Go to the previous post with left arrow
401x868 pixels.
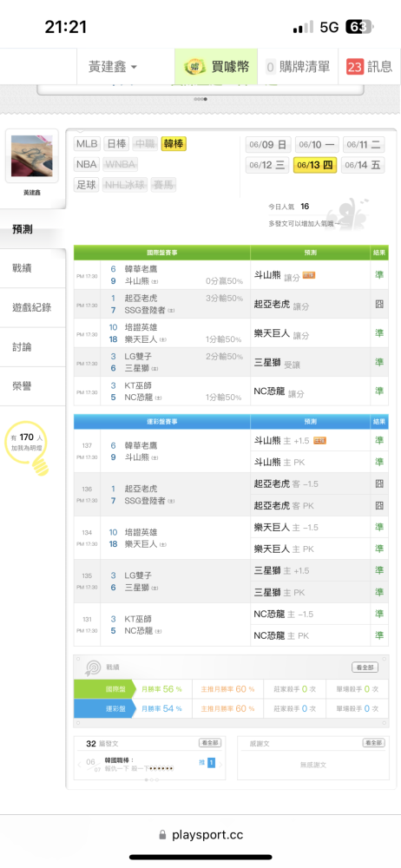[x=79, y=765]
